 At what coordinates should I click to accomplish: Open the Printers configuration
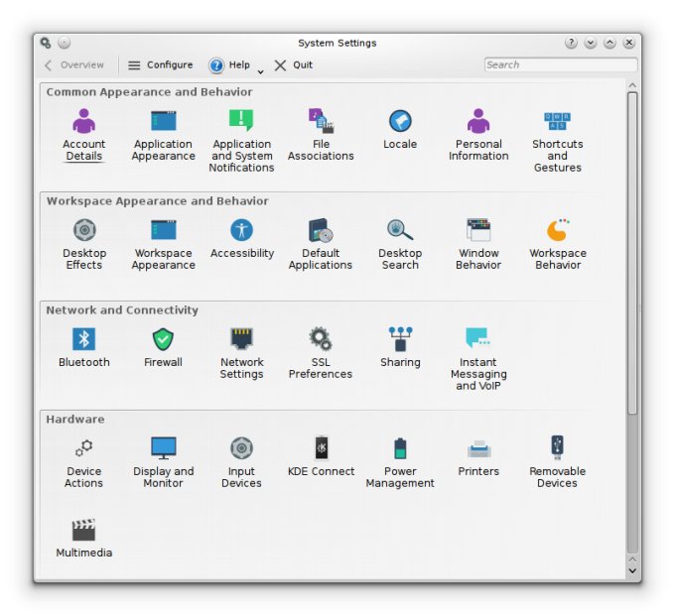[x=478, y=449]
